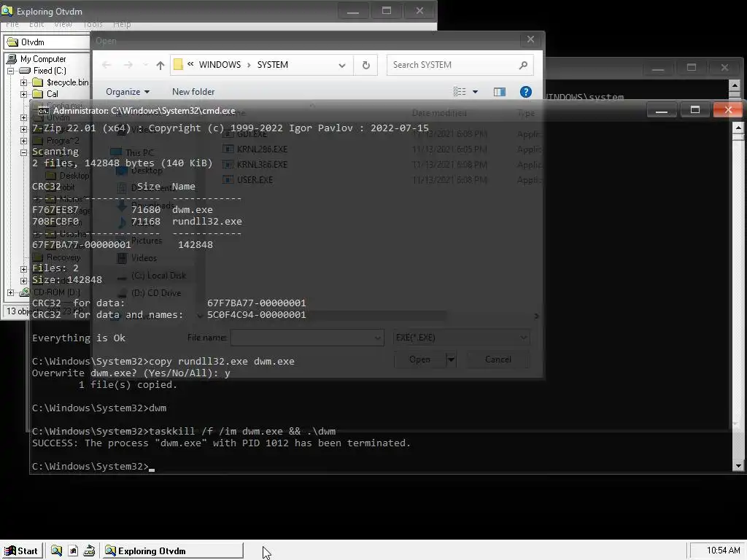Open the File menu in Exploring Otvdm
Screen dimensions: 747x560
[x=12, y=24]
